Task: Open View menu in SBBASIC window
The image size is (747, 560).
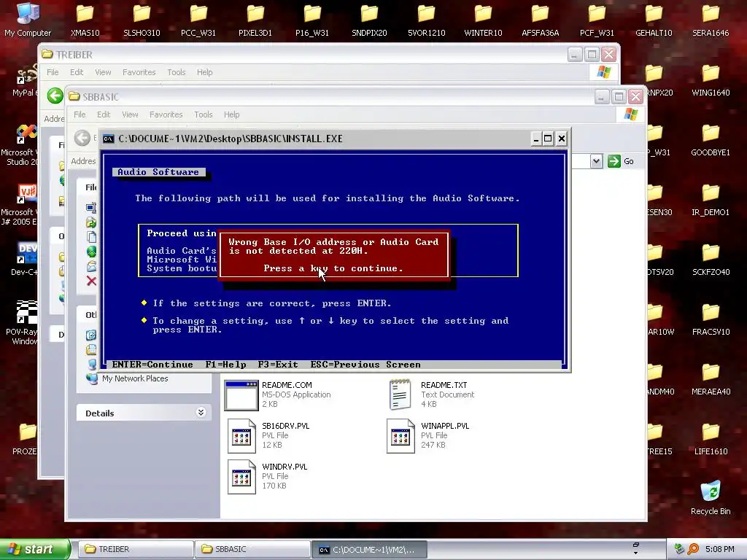Action: click(x=130, y=114)
